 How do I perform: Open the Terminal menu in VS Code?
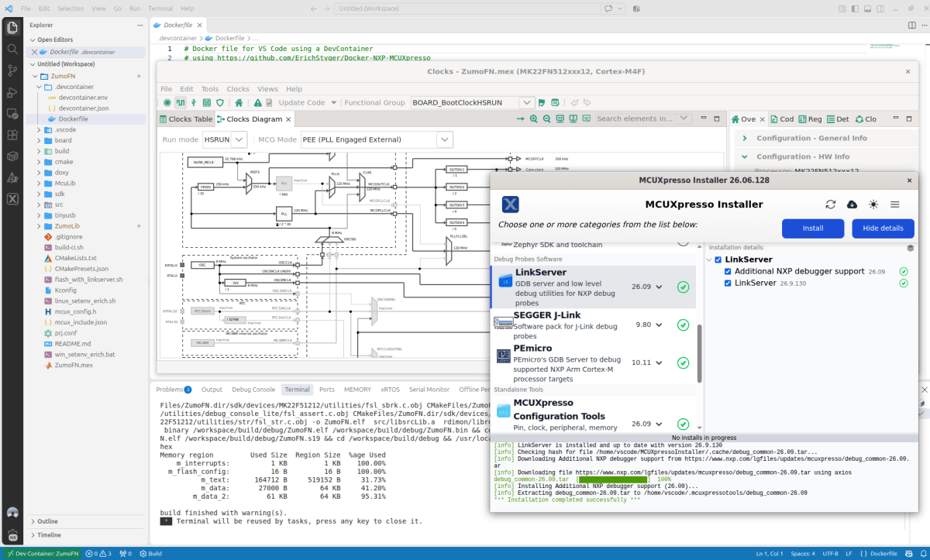click(x=160, y=9)
